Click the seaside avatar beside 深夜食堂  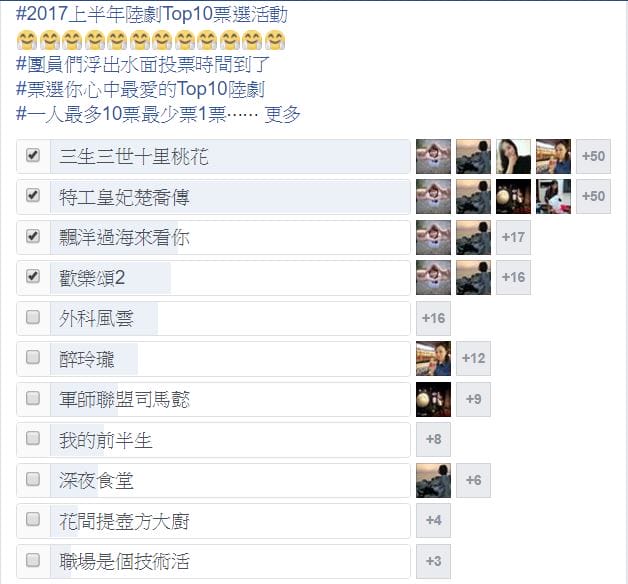pyautogui.click(x=433, y=481)
